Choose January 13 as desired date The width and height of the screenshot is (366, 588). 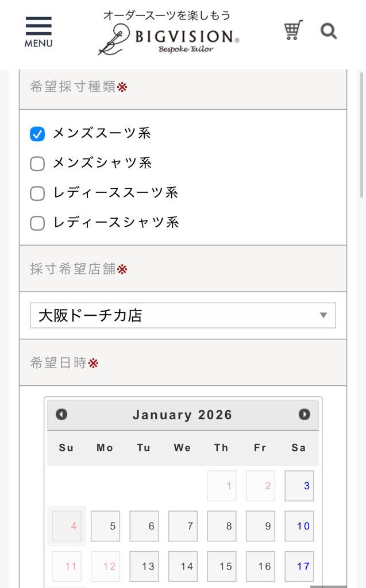(144, 566)
